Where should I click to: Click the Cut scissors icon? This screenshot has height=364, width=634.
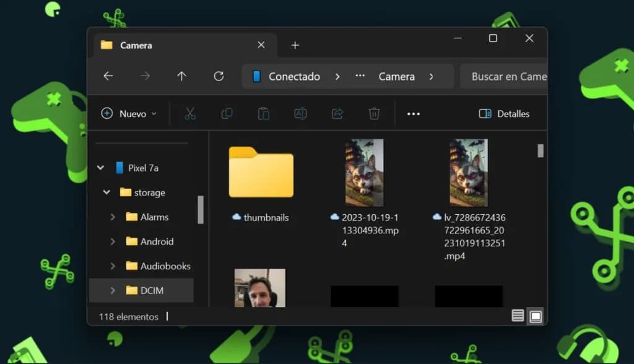pyautogui.click(x=190, y=114)
